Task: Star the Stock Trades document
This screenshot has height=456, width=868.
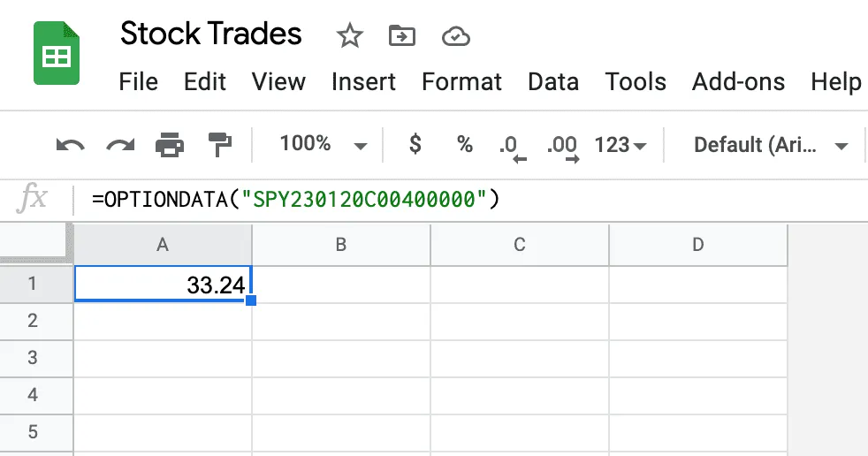Action: point(349,36)
